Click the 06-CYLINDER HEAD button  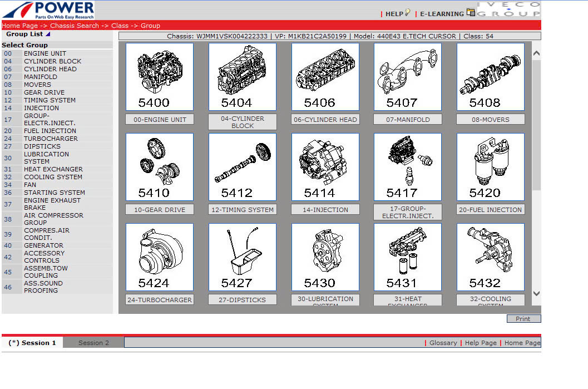click(325, 119)
